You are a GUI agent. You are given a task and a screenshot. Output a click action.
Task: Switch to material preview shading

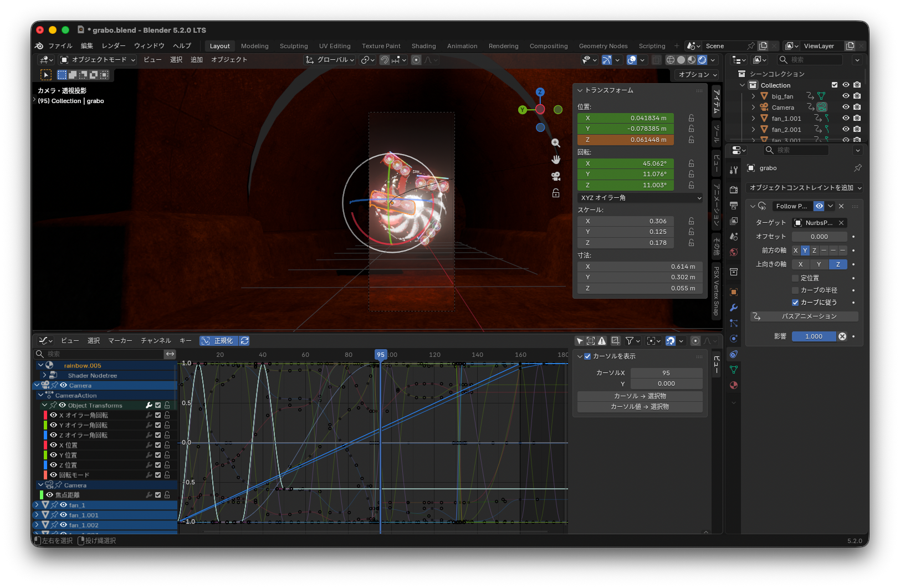692,60
